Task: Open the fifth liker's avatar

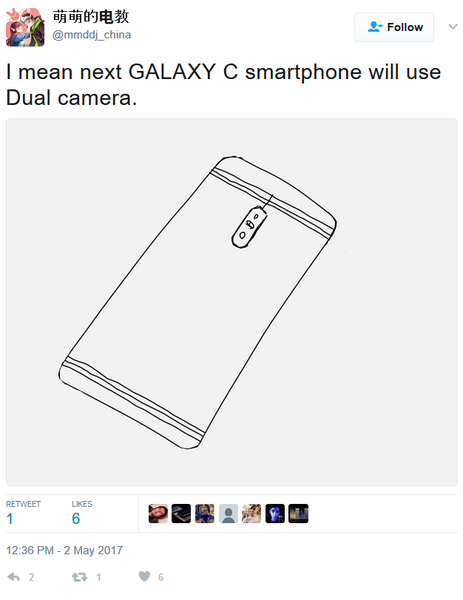Action: (251, 514)
